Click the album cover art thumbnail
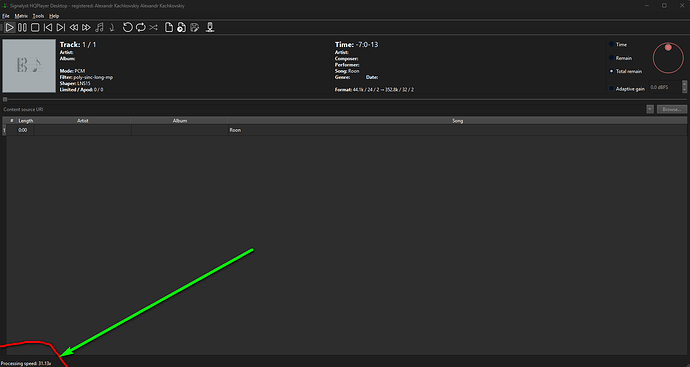The height and width of the screenshot is (367, 690). [29, 66]
